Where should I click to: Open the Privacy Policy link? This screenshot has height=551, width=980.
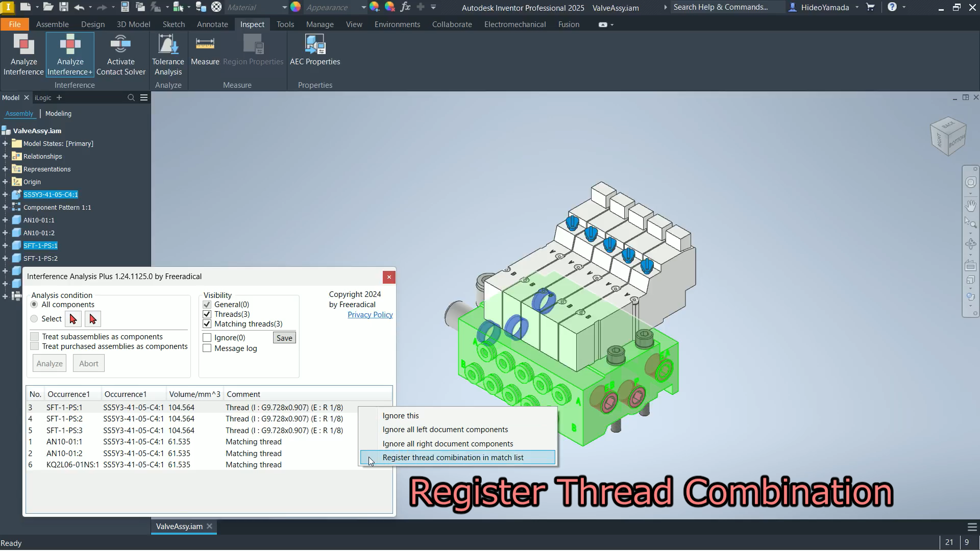[x=370, y=315]
